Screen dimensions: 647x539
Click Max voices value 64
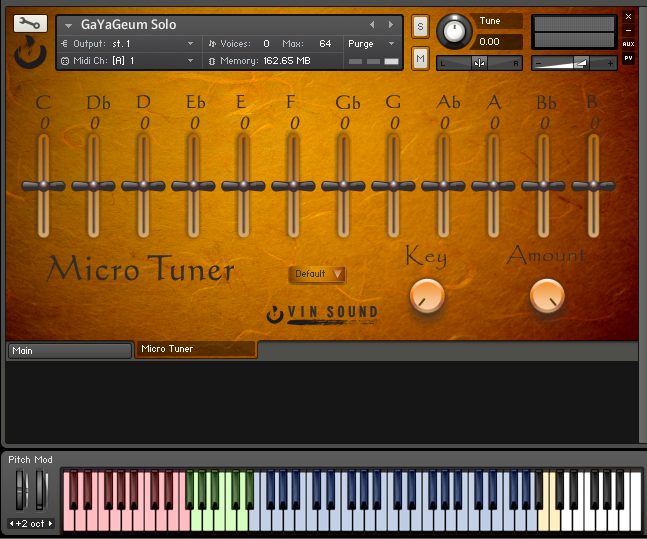325,43
